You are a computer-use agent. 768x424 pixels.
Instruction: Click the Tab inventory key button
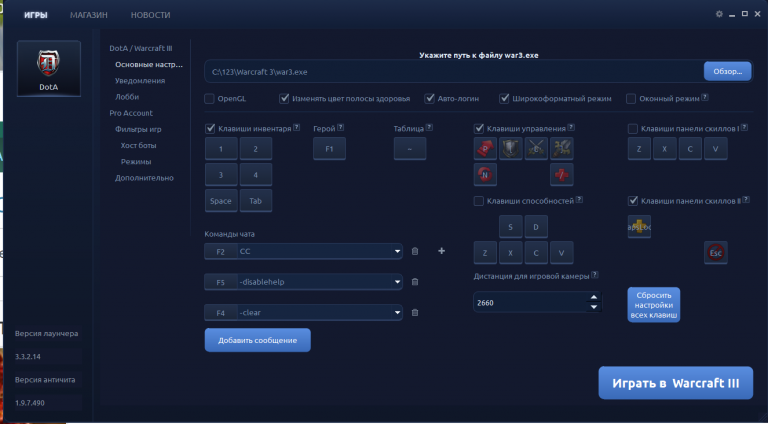[256, 201]
